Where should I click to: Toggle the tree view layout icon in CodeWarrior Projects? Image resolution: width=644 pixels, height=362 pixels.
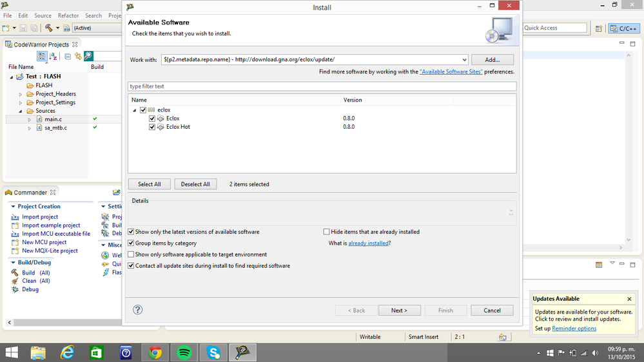click(x=42, y=56)
